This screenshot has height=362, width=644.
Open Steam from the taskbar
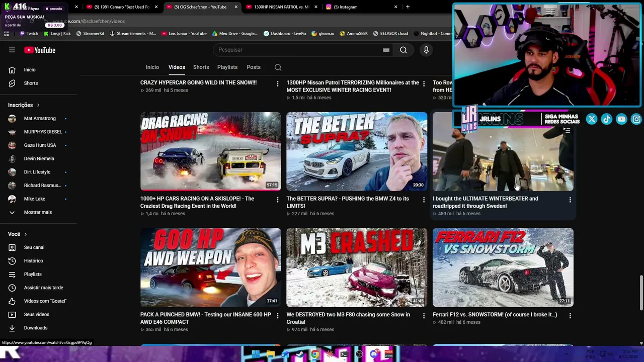click(x=300, y=354)
